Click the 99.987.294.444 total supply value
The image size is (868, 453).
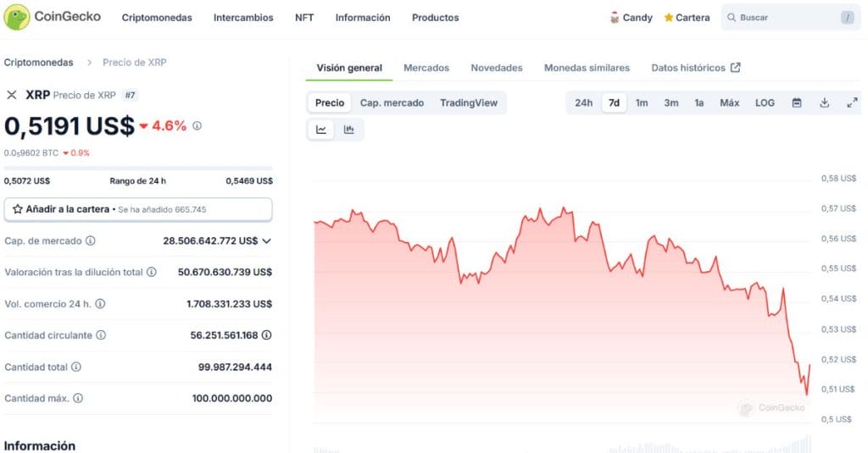pos(235,367)
